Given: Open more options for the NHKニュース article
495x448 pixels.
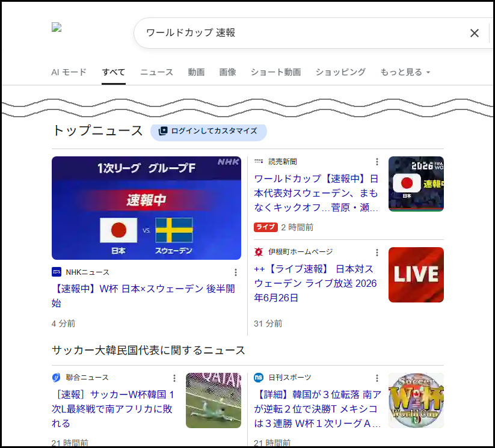Looking at the screenshot, I should tap(236, 272).
